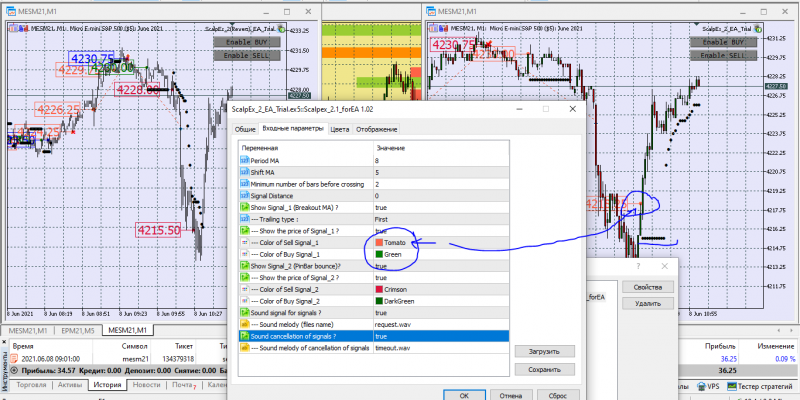Open the Strategy Tester icon (Тестер стратегий)
800x400 pixels.
click(732, 386)
